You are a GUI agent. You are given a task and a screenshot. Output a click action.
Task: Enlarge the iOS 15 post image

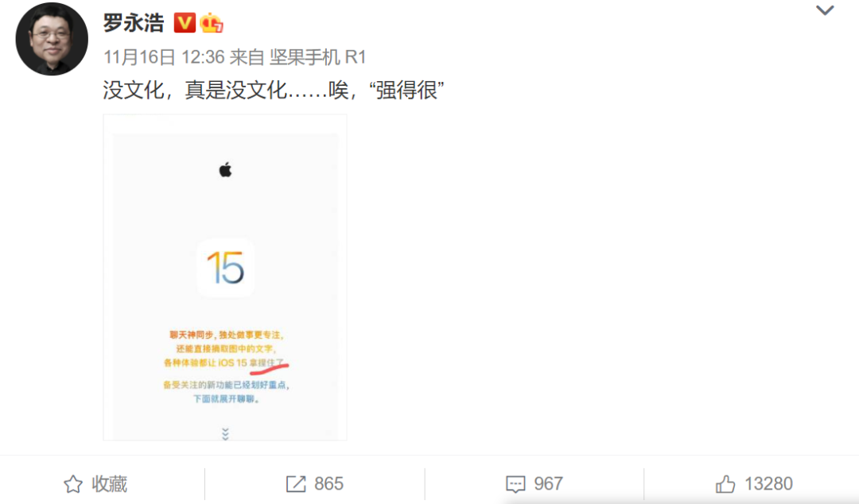(x=225, y=277)
